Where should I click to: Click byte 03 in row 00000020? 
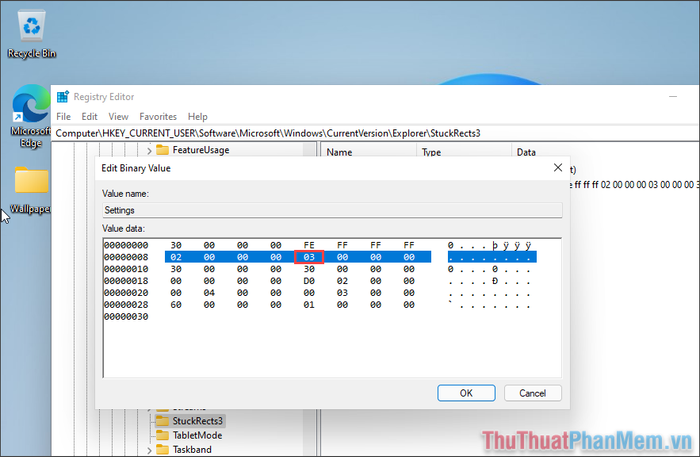(x=342, y=293)
